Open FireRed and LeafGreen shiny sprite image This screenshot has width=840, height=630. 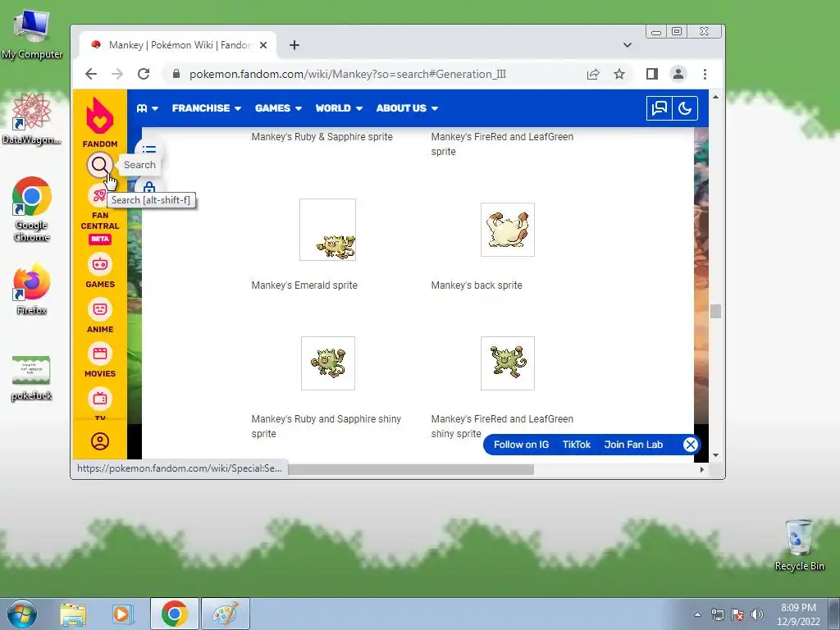(x=507, y=363)
